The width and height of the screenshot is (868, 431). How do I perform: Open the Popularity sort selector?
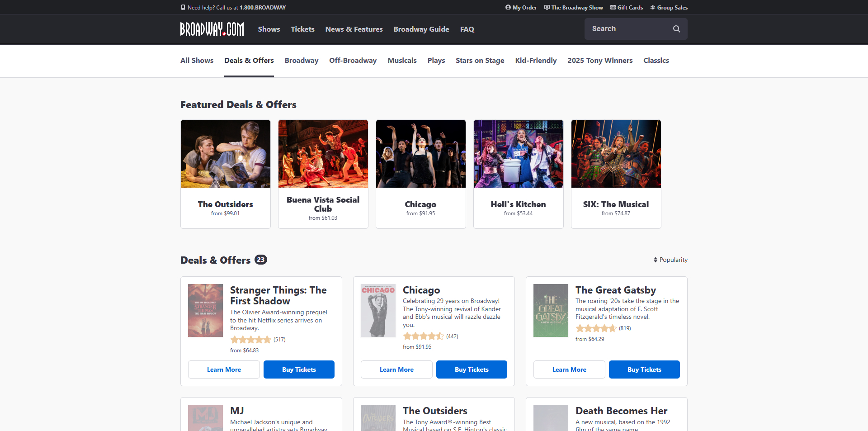coord(673,260)
